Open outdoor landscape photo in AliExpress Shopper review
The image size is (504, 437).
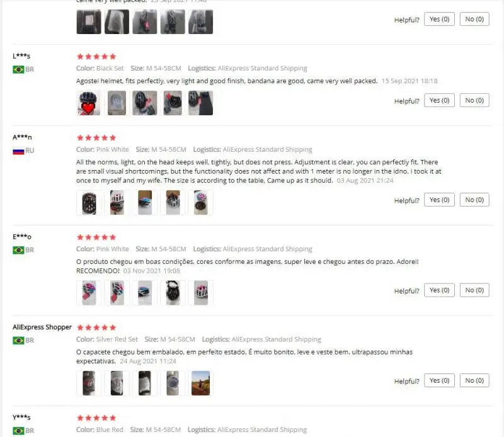coord(200,383)
